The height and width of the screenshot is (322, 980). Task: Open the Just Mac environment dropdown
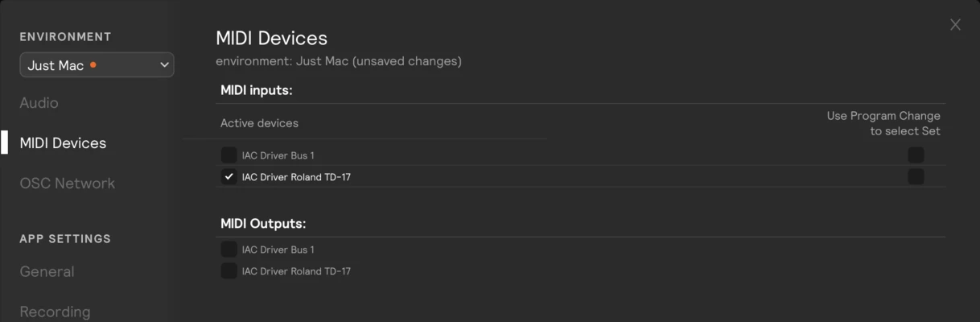tap(97, 65)
